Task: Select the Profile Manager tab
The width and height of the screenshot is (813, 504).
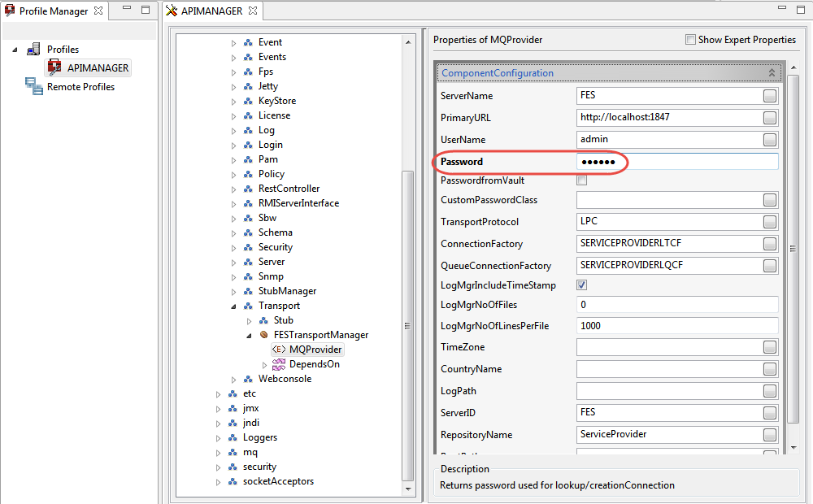Action: (53, 11)
